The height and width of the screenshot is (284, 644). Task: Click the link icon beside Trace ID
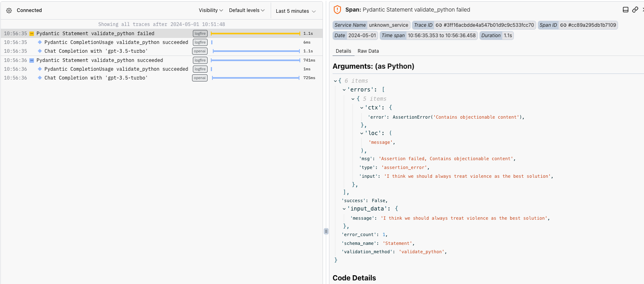pos(438,25)
